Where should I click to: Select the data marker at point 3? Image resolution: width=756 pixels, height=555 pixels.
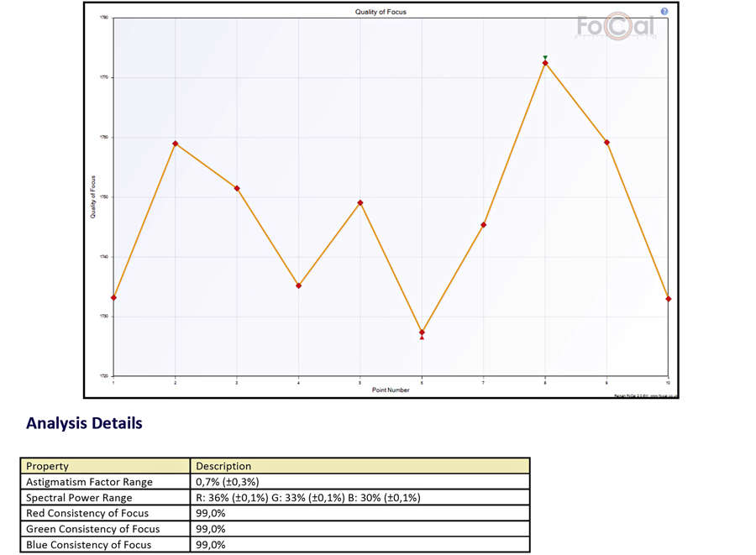[x=237, y=188]
